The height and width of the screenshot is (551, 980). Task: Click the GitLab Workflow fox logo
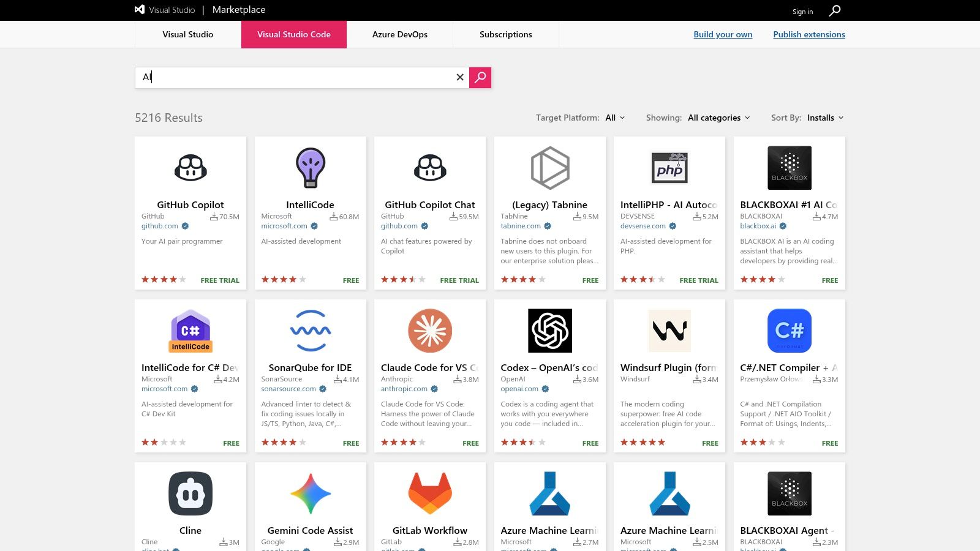pos(429,493)
